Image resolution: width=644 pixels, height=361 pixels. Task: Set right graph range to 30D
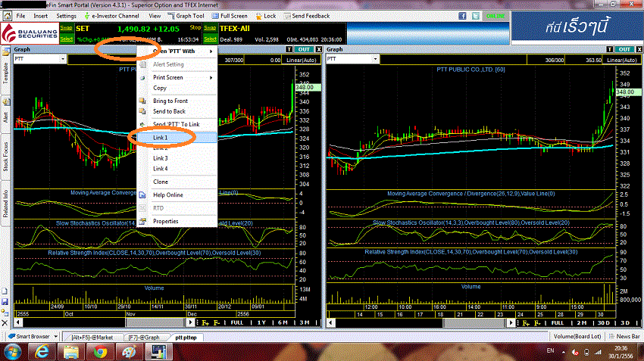pos(604,323)
